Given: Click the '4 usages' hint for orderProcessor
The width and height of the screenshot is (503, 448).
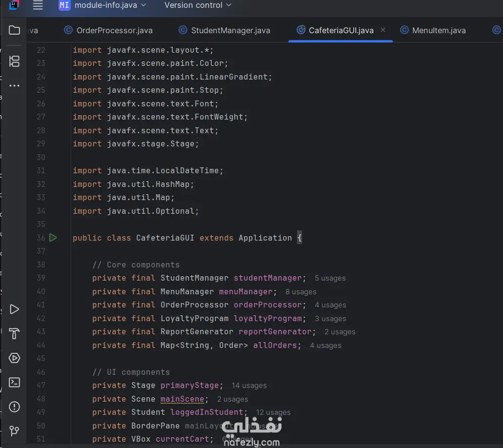Looking at the screenshot, I should point(330,305).
